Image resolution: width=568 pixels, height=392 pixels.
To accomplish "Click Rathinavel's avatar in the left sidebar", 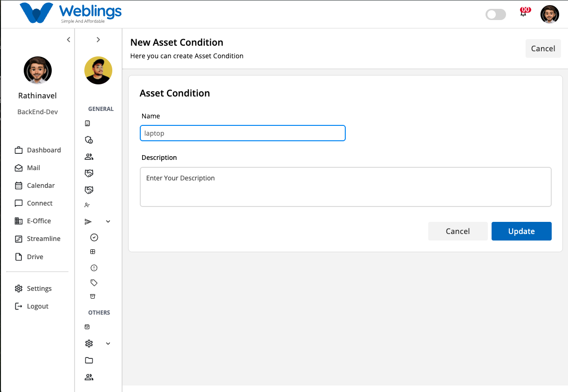I will pos(38,70).
